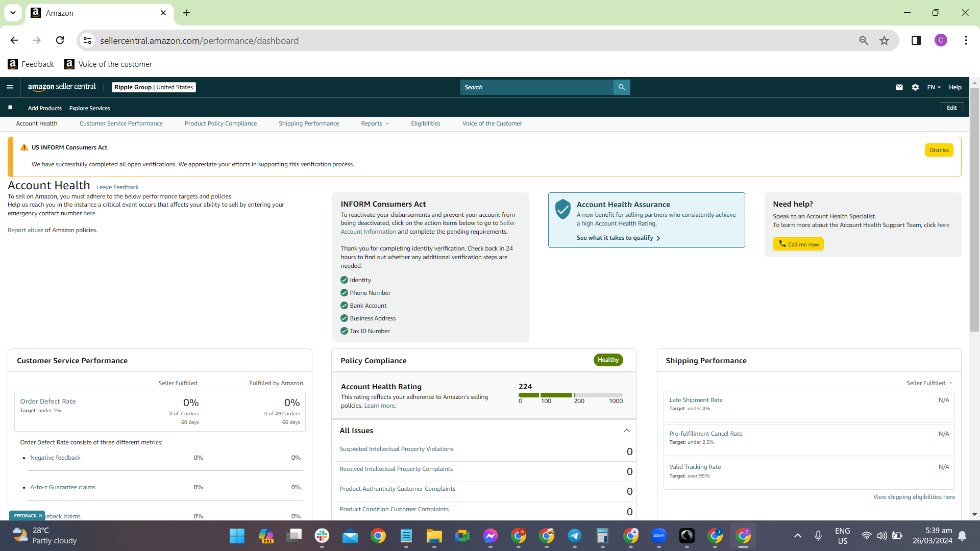The image size is (980, 551).
Task: Open the browser side panel icon
Action: pos(916,40)
